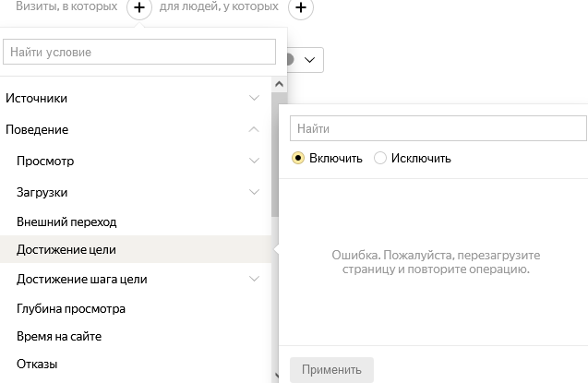Screen dimensions: 588x383
Task: Open the dropdown with the gray circle
Action: [x=305, y=60]
